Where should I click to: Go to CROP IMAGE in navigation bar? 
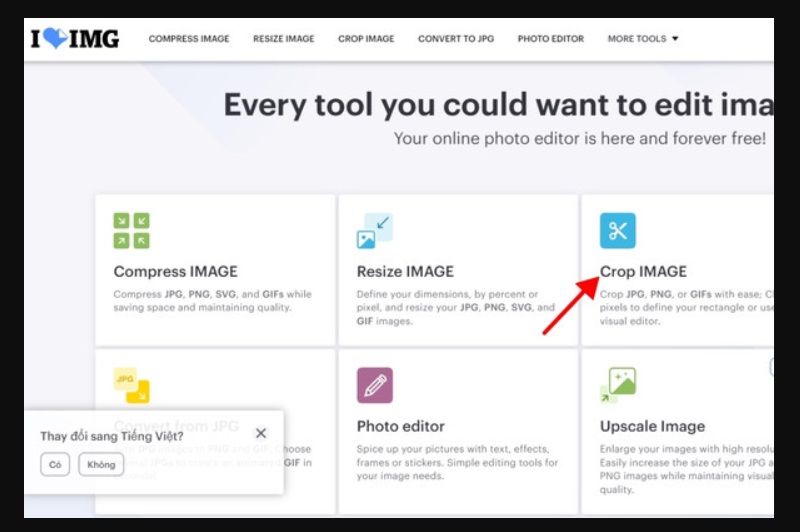tap(366, 39)
